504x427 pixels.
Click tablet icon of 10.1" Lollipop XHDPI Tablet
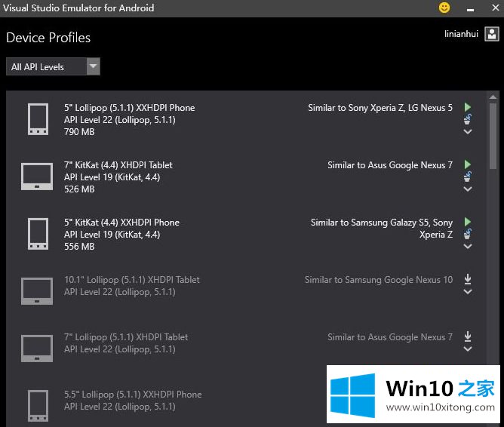pyautogui.click(x=37, y=291)
